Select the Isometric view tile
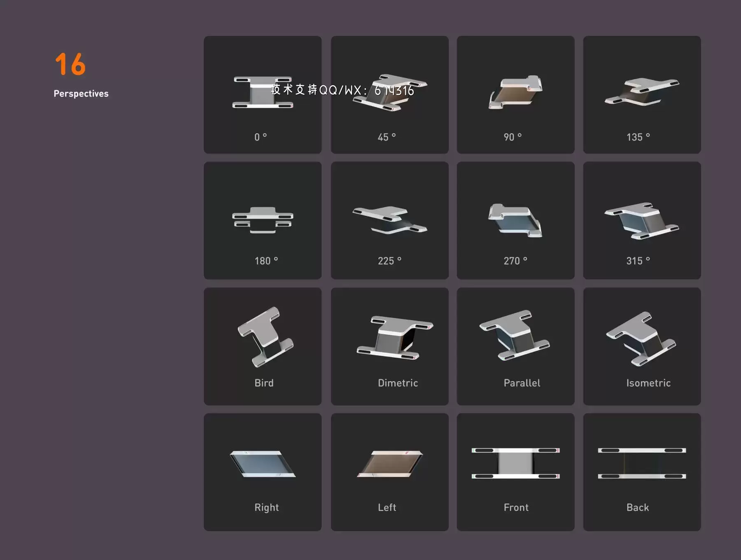The height and width of the screenshot is (560, 741). click(642, 346)
